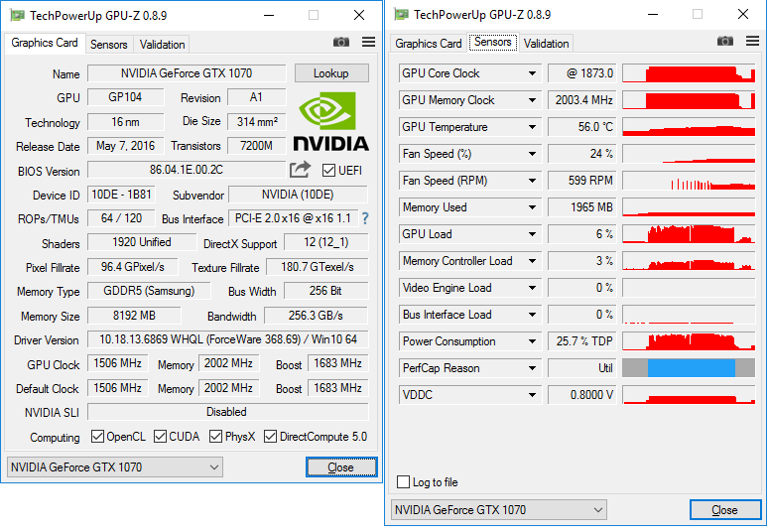
Task: Open the GPU Temperature sensor dropdown
Action: tap(532, 127)
